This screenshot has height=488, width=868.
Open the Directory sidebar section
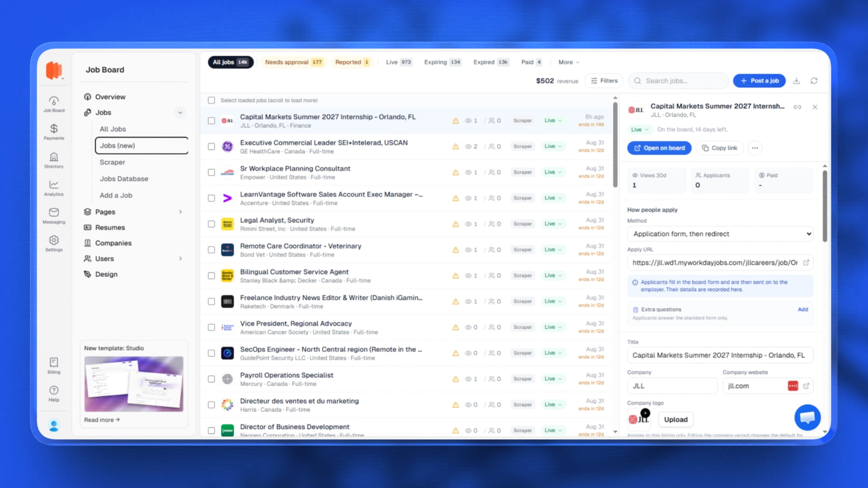(x=54, y=160)
